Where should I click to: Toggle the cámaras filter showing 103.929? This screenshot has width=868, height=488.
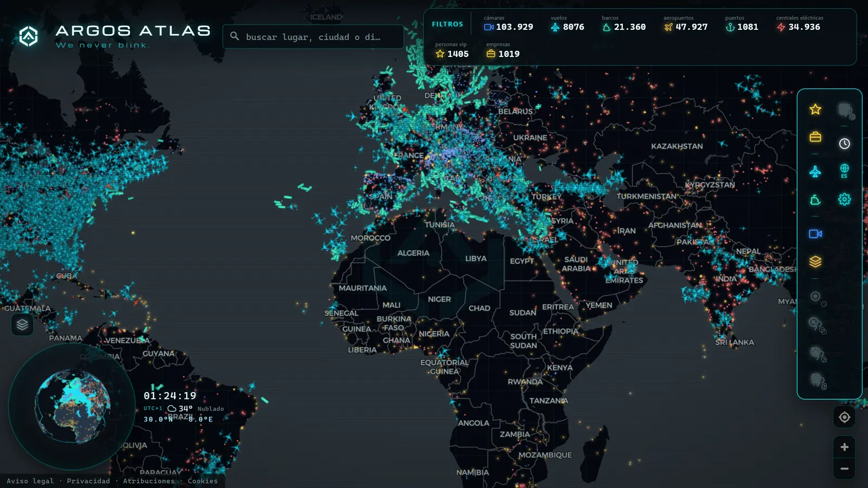(x=508, y=23)
